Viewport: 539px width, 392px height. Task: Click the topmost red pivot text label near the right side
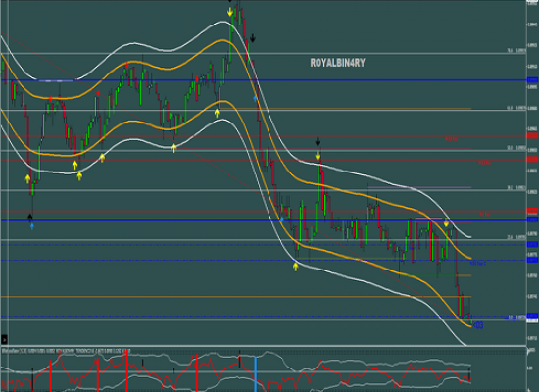click(451, 139)
